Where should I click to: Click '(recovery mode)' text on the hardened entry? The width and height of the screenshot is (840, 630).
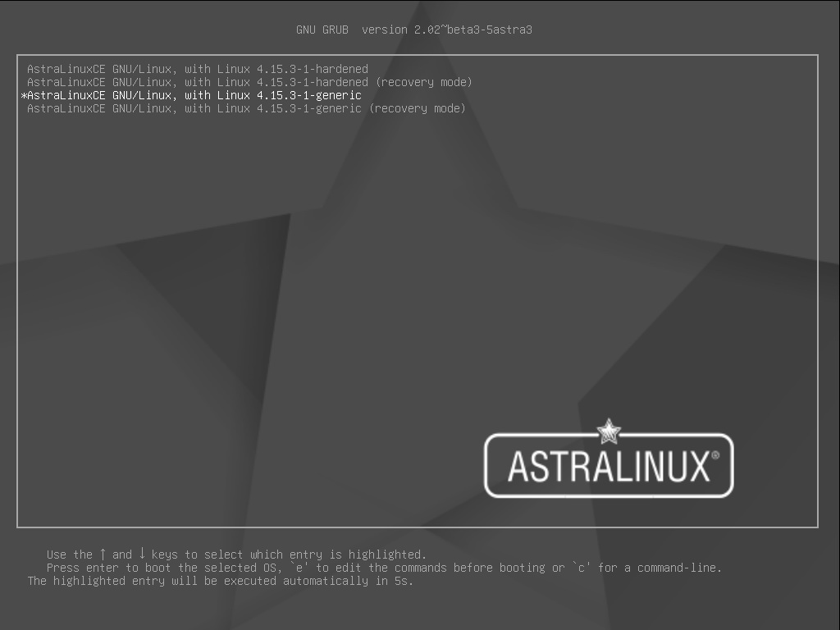pyautogui.click(x=424, y=83)
